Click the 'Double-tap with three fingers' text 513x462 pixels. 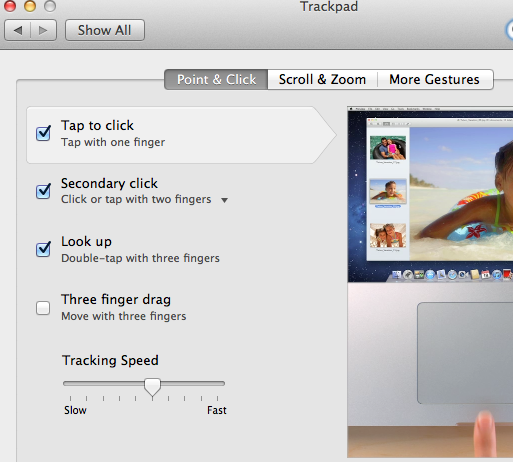click(x=140, y=258)
